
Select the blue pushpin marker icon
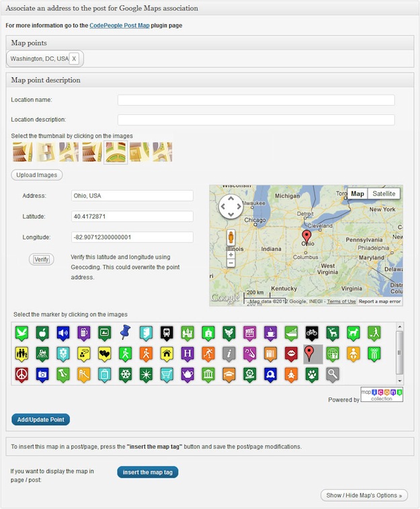[124, 331]
